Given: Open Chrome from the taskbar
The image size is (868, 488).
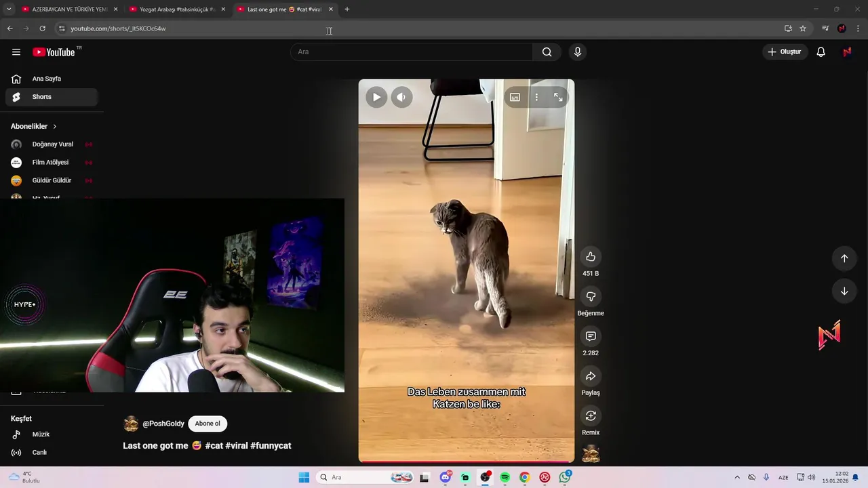Looking at the screenshot, I should [x=524, y=477].
